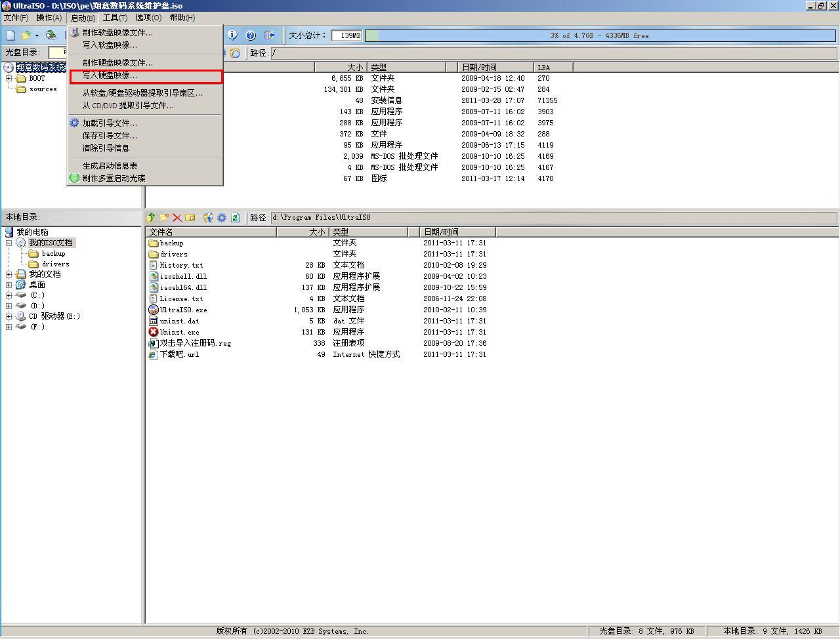Screen dimensions: 840x639
Task: Click the backup folder icon in the local file list
Action: pos(154,243)
